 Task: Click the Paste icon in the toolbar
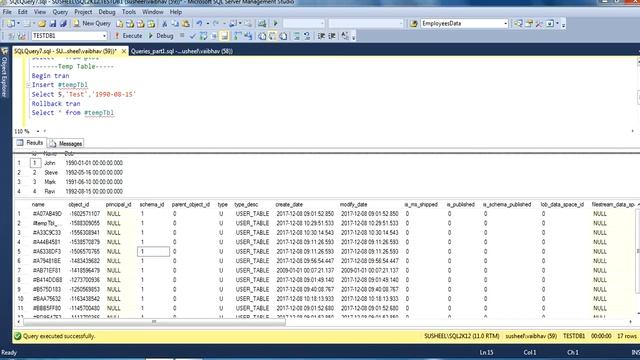186,24
